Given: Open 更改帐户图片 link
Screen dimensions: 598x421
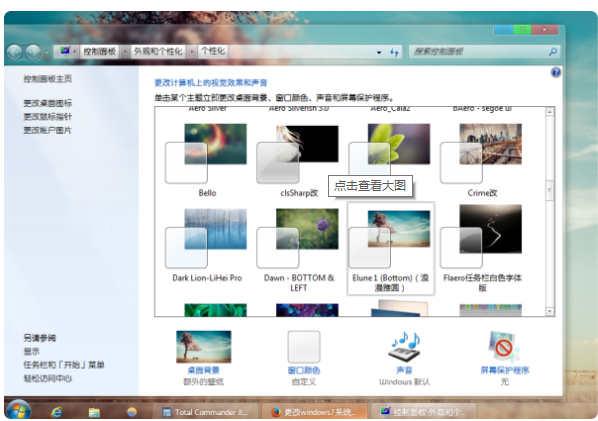Looking at the screenshot, I should point(48,130).
